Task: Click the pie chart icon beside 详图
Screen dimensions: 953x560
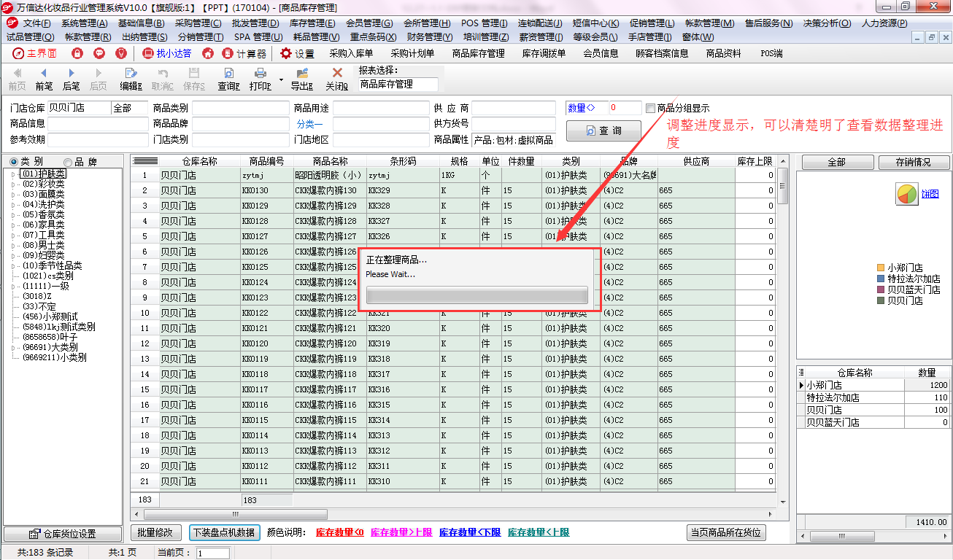Action: click(907, 194)
